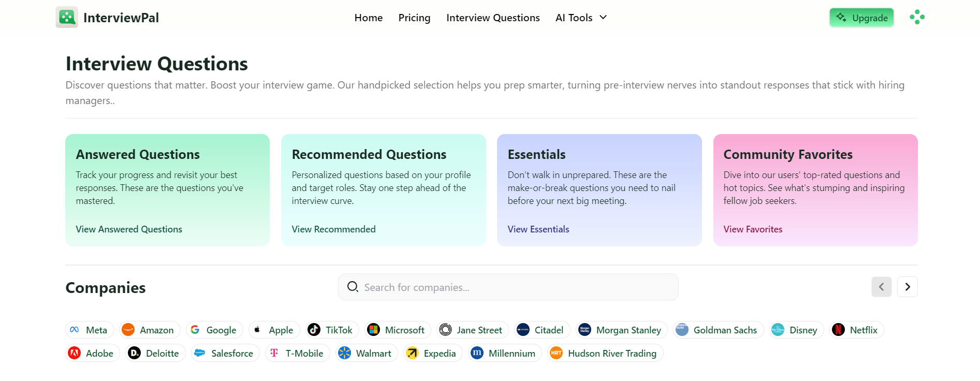Choose the Adobe company chip
This screenshot has height=381, width=980.
pyautogui.click(x=92, y=353)
